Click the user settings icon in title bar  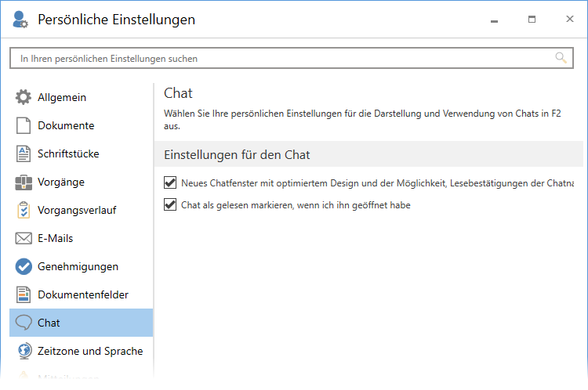pyautogui.click(x=20, y=20)
